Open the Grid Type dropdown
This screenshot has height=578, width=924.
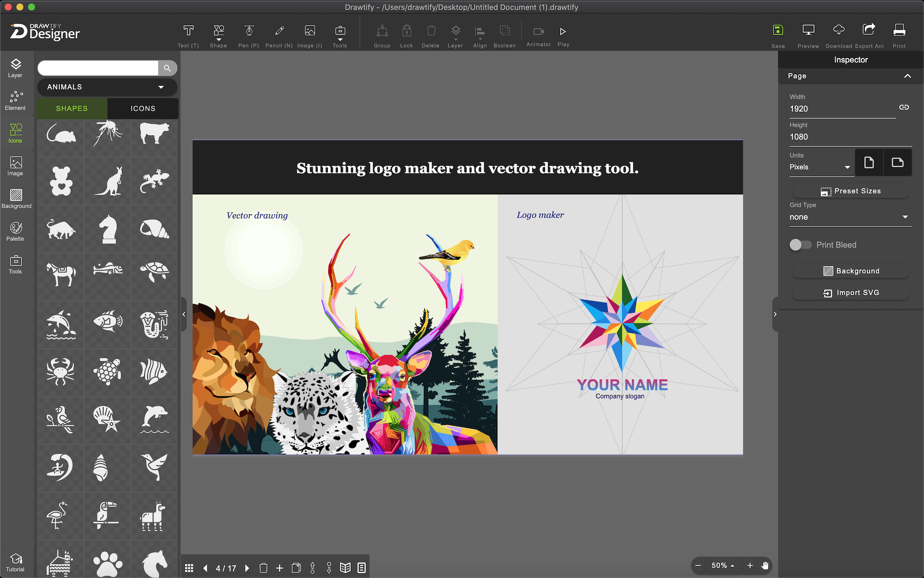pyautogui.click(x=850, y=217)
